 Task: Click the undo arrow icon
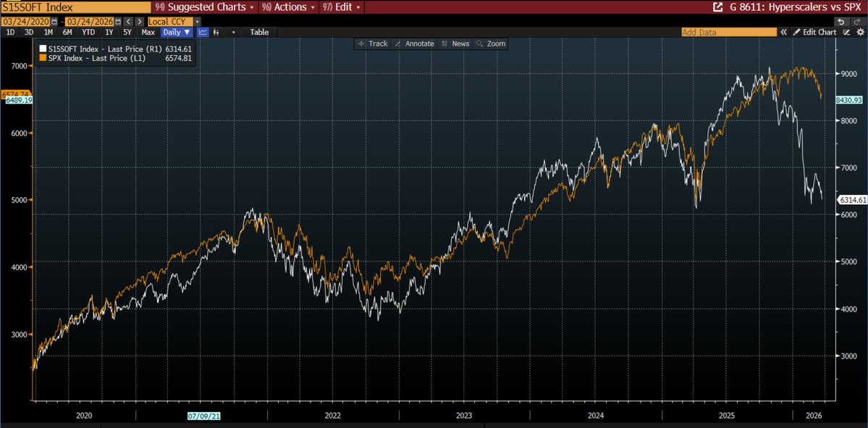(841, 22)
